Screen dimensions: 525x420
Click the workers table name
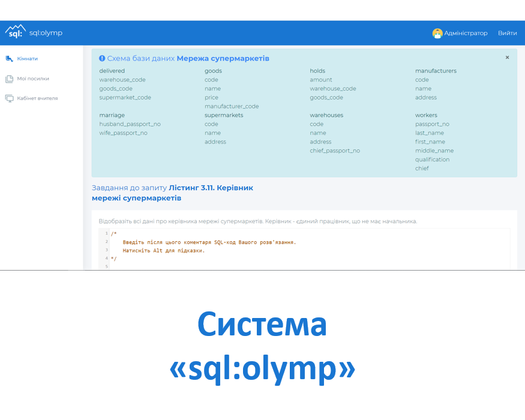pos(426,115)
